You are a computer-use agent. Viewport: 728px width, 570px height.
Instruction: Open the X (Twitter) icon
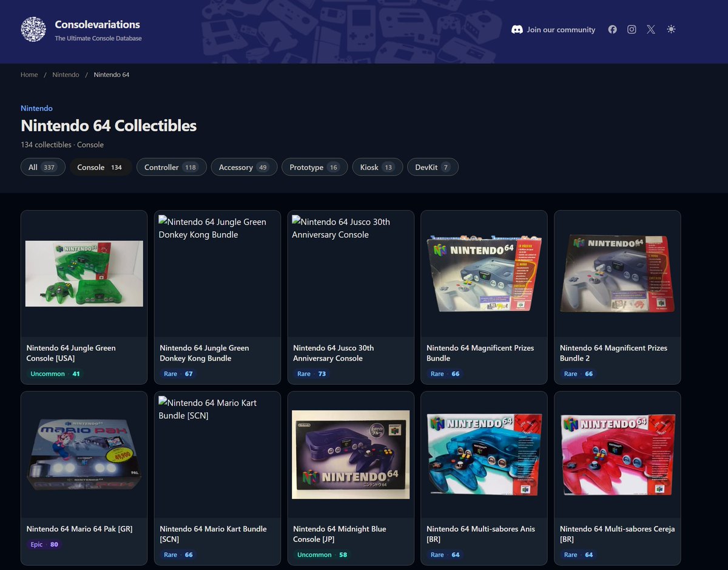coord(651,29)
